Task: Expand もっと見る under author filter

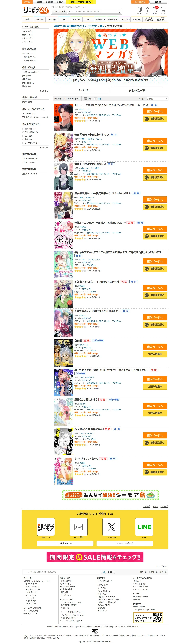Action: (x=44, y=91)
